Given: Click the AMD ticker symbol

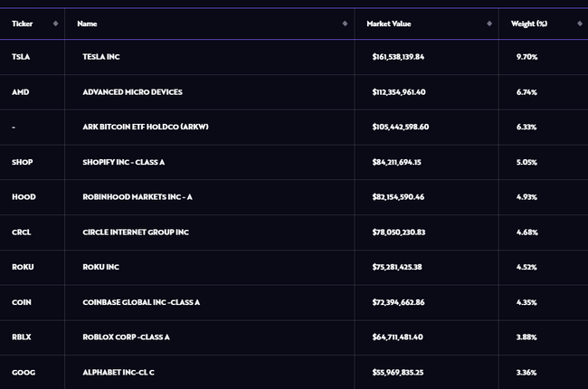Looking at the screenshot, I should click(x=21, y=91).
